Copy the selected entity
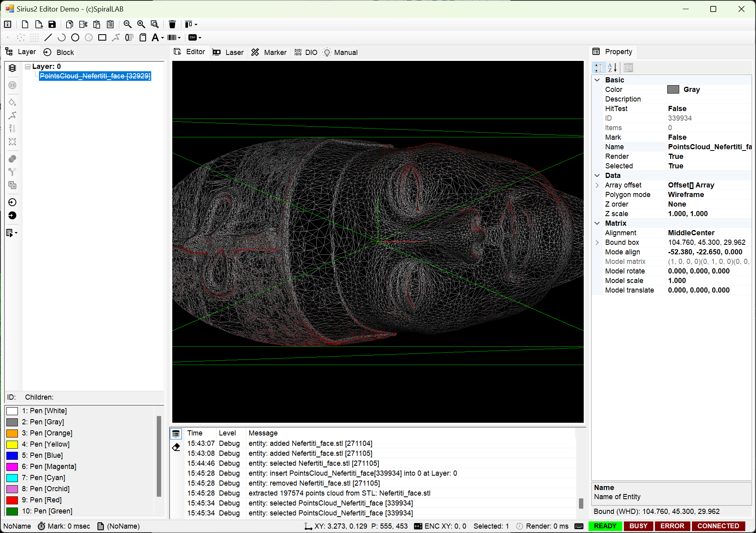The height and width of the screenshot is (533, 756). coord(70,24)
